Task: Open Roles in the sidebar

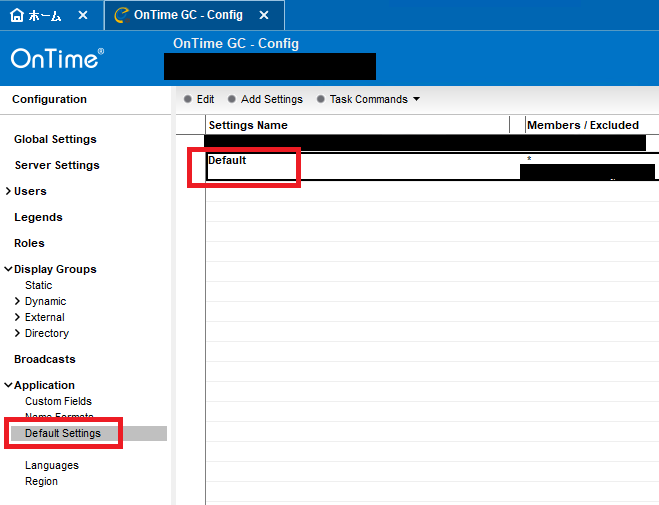Action: coord(29,243)
